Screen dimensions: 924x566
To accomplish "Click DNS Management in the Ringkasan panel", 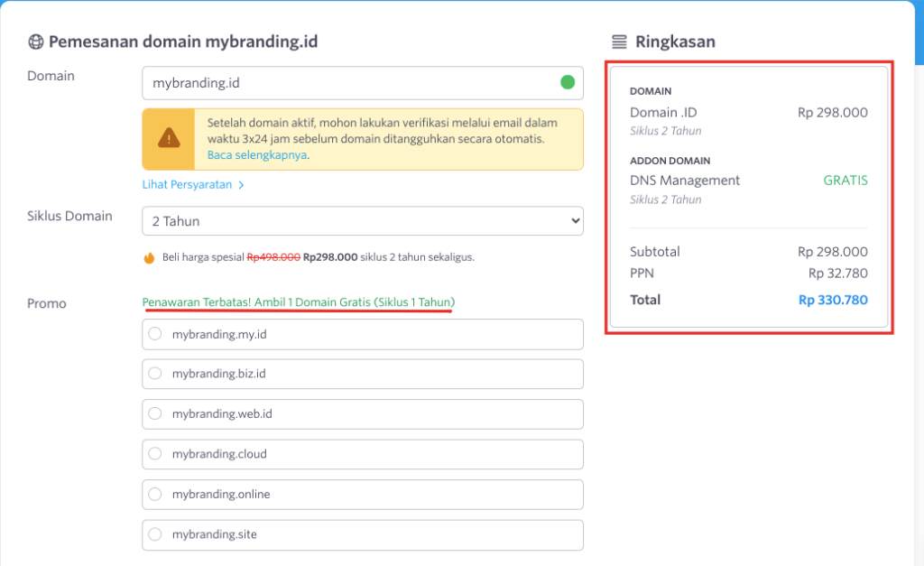I will click(x=686, y=180).
